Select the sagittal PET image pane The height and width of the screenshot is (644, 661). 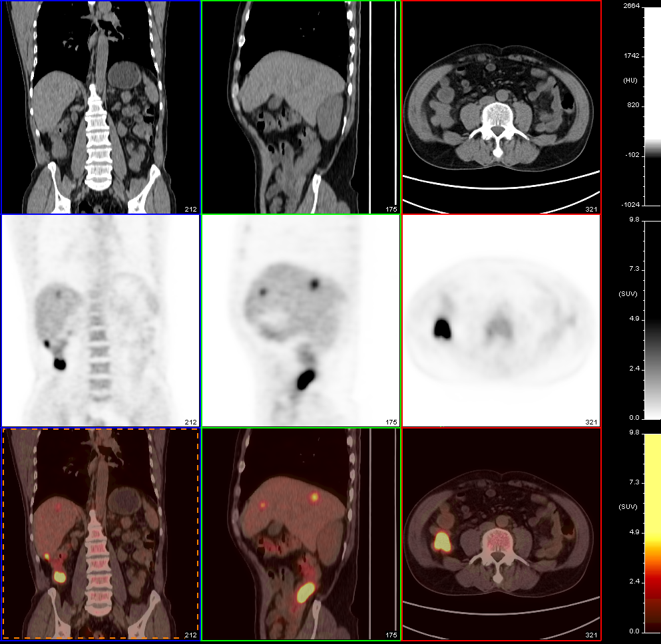pyautogui.click(x=301, y=321)
